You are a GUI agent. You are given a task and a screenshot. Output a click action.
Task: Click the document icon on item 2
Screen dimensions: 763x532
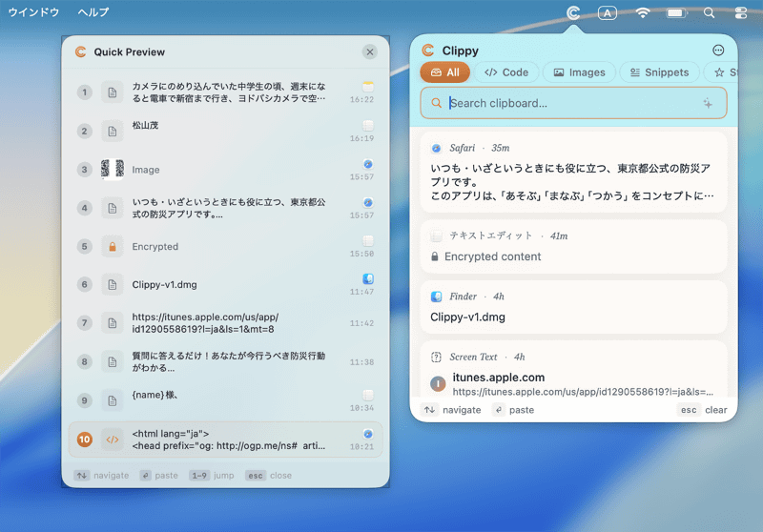click(112, 131)
